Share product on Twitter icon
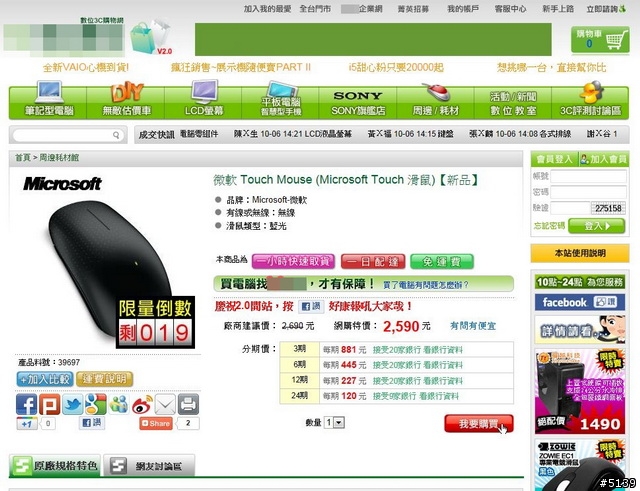 73,404
